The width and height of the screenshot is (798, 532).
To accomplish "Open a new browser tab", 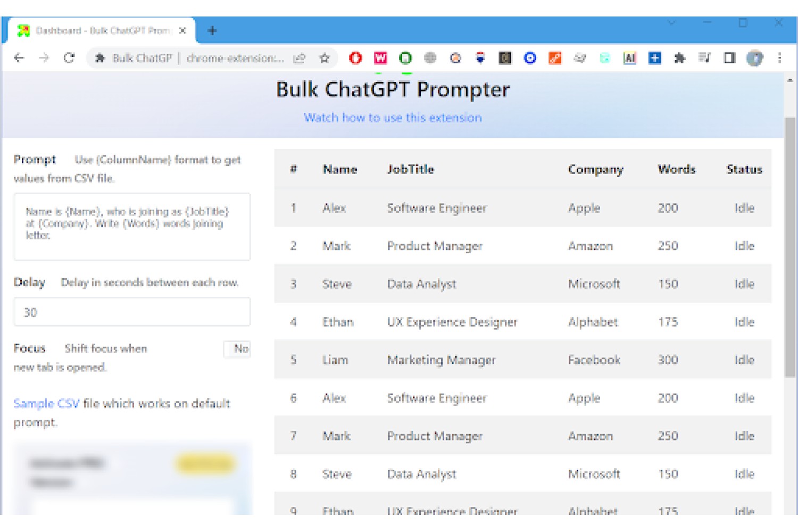I will click(x=212, y=31).
